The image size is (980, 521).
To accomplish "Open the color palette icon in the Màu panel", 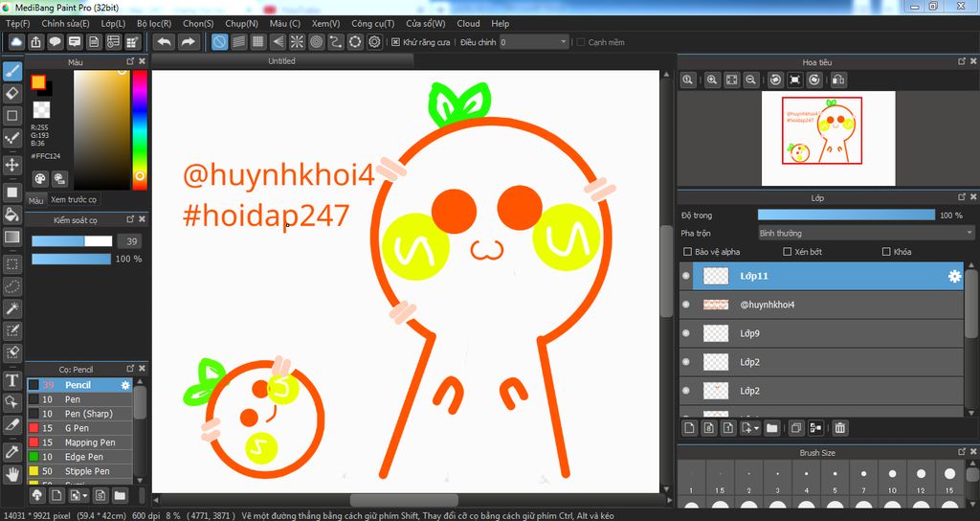I will [x=40, y=179].
